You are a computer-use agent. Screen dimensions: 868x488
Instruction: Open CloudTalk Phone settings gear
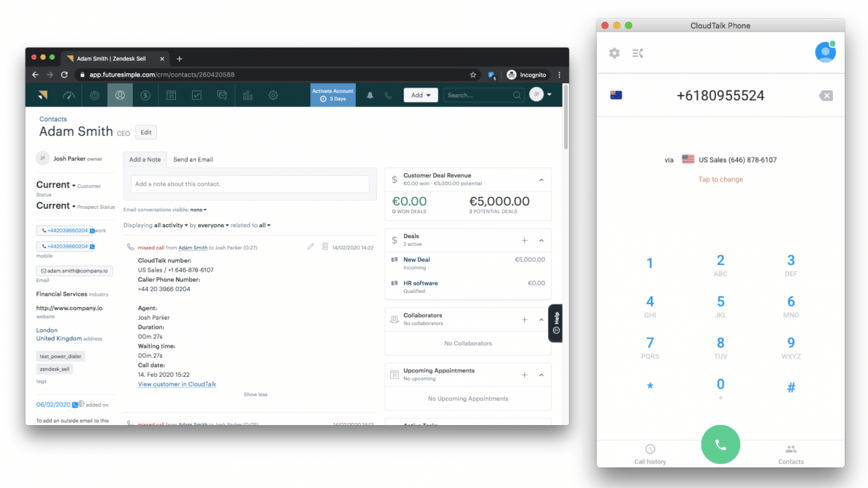click(614, 53)
